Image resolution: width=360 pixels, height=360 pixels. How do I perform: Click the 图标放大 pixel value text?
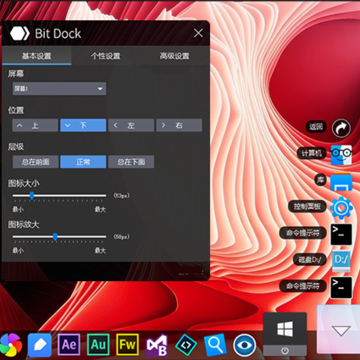[x=122, y=237]
